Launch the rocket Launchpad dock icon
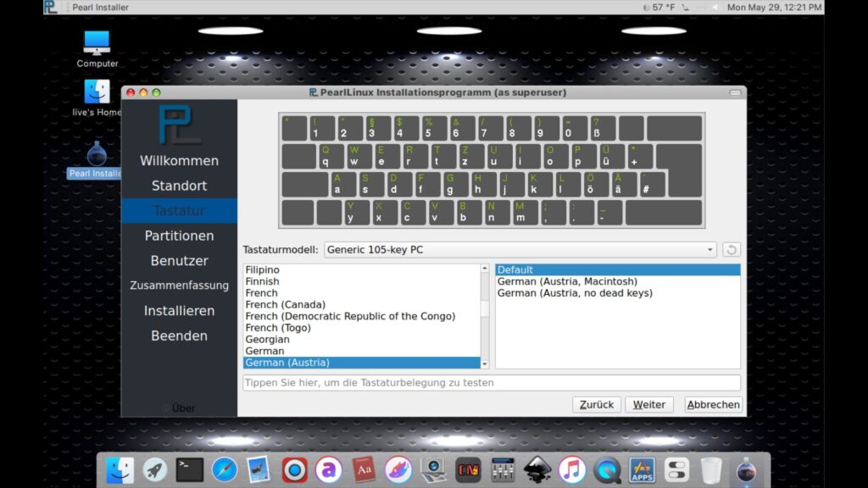Screen dimensions: 868x488 click(155, 469)
